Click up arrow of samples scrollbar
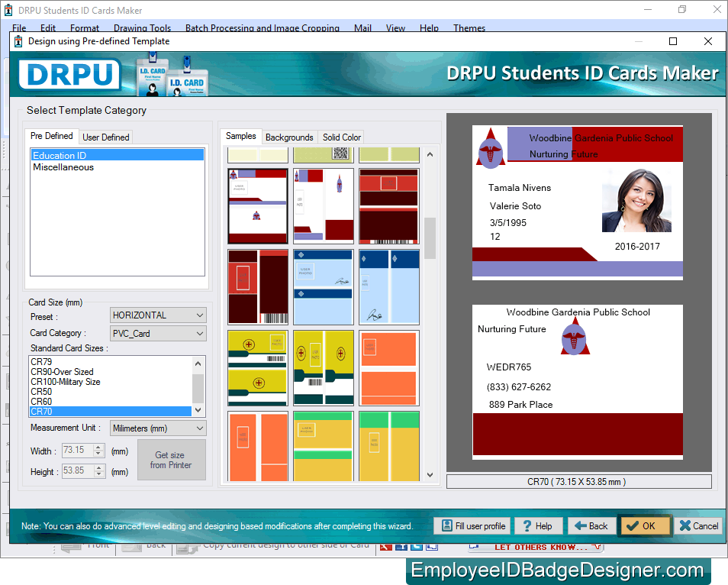This screenshot has height=585, width=728. pyautogui.click(x=430, y=155)
